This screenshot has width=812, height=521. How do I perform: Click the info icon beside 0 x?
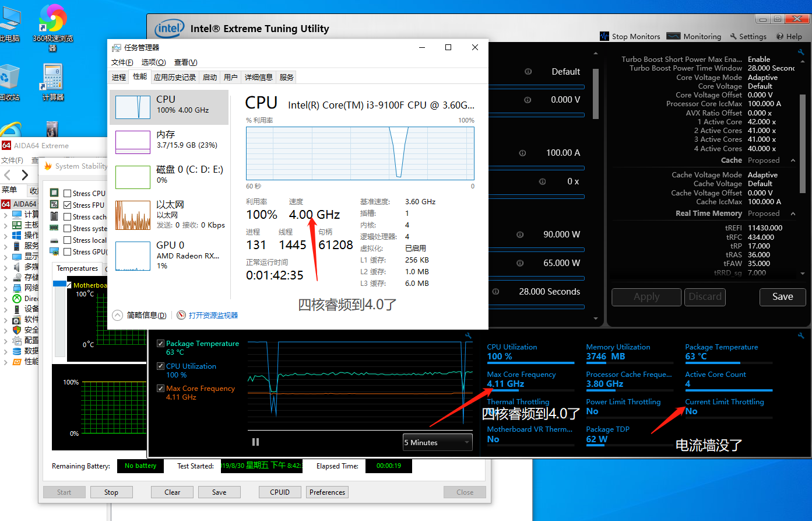(543, 181)
